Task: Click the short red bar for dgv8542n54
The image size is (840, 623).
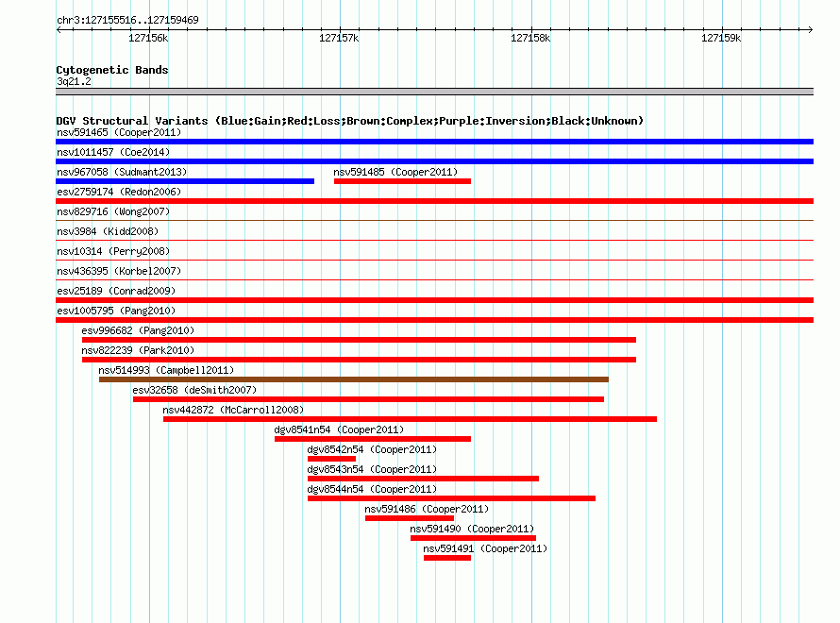Action: point(331,459)
